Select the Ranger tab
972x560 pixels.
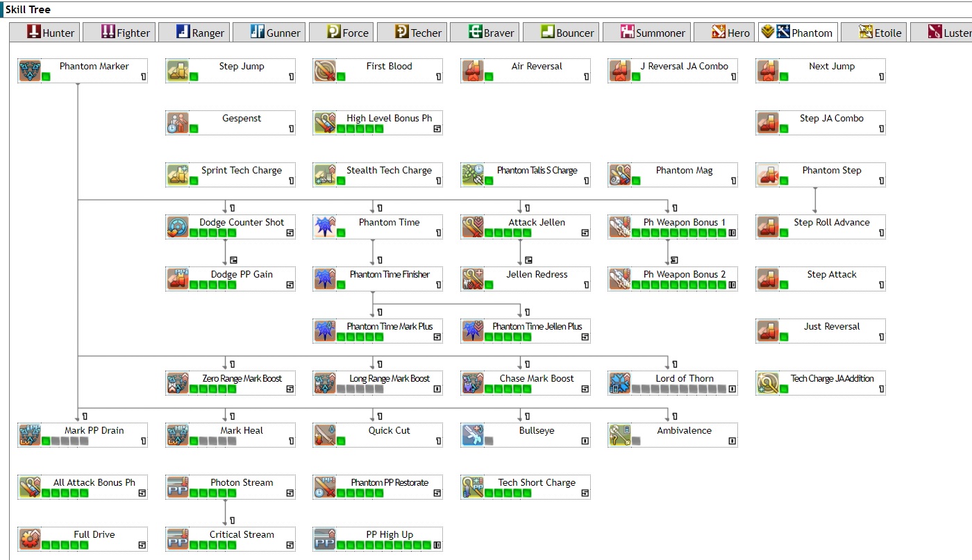pos(193,33)
